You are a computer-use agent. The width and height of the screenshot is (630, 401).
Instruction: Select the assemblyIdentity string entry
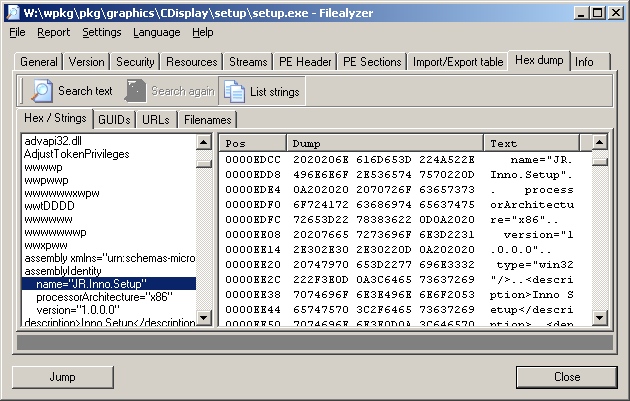pos(63,271)
